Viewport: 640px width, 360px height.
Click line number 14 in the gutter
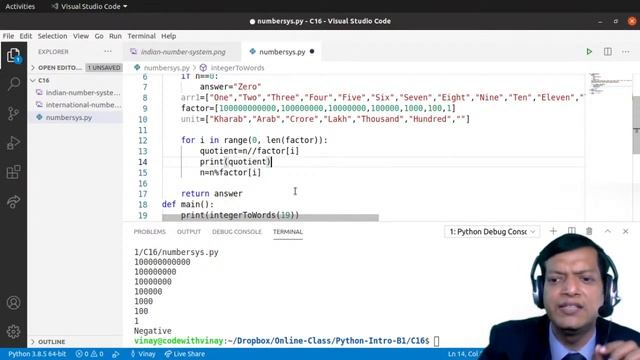click(x=142, y=162)
